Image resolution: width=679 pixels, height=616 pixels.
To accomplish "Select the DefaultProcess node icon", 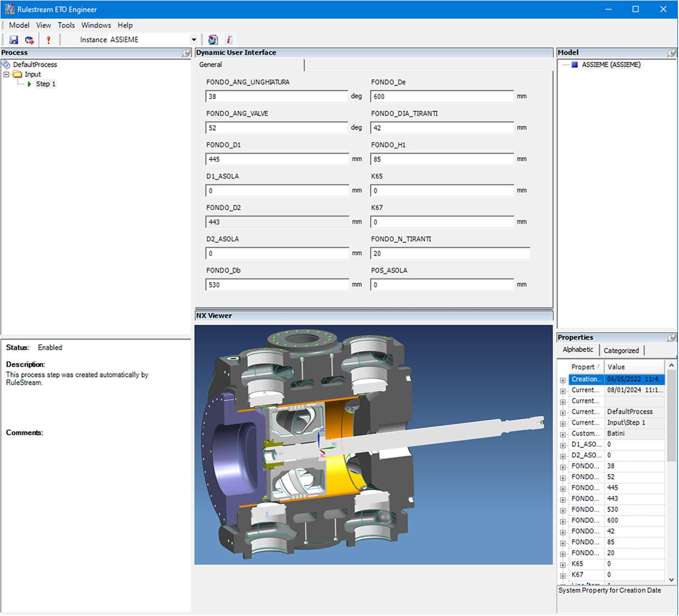I will click(x=6, y=65).
